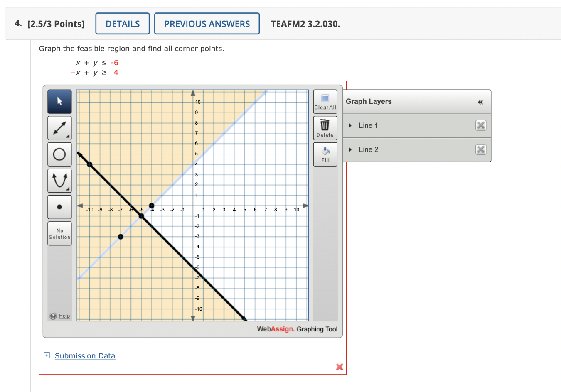Remove Line 2 from Graph Layers
The width and height of the screenshot is (561, 392).
tap(480, 149)
